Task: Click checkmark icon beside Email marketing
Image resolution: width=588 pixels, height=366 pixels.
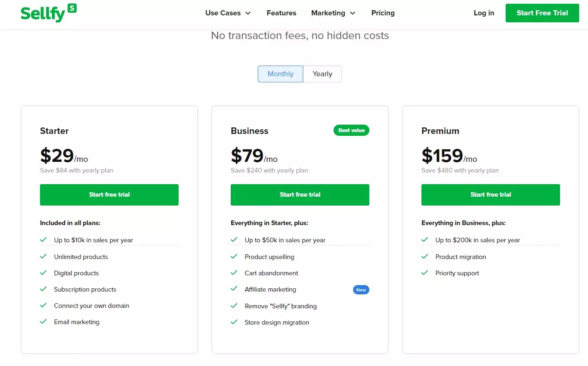Action: [43, 321]
